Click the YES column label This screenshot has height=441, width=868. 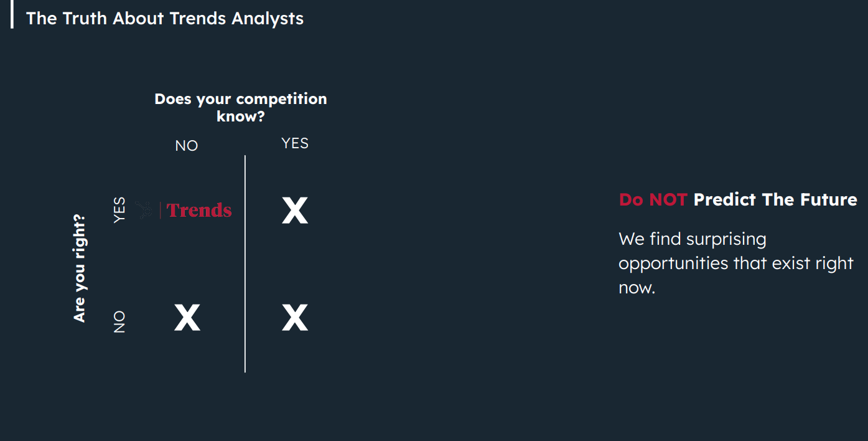295,143
